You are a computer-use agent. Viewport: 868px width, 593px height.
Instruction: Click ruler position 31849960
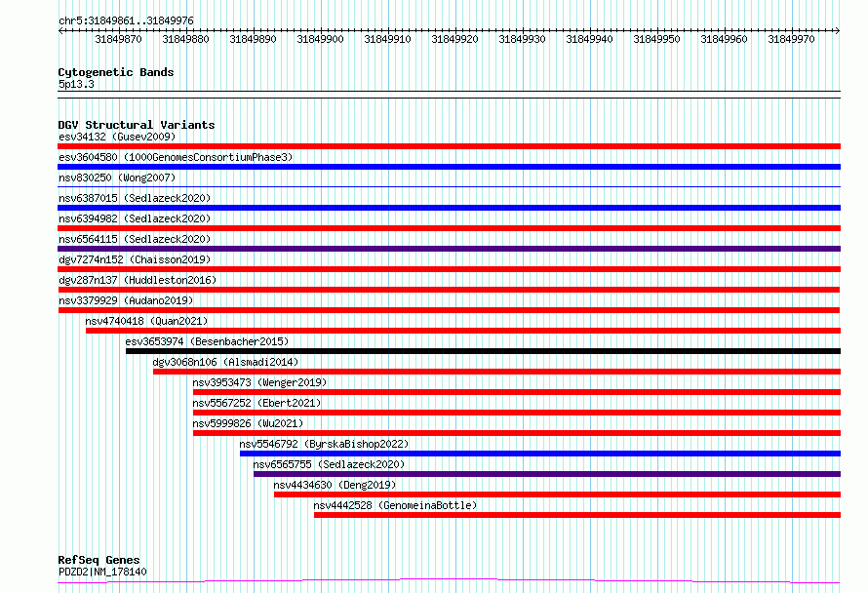[x=724, y=39]
